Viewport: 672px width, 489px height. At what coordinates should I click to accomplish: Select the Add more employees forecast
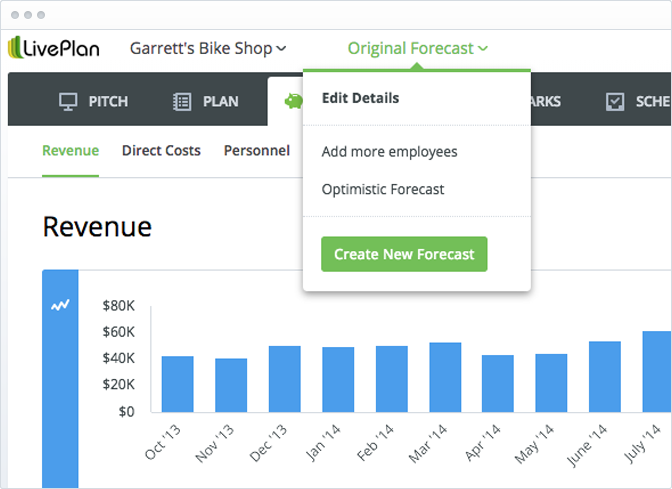(x=390, y=152)
